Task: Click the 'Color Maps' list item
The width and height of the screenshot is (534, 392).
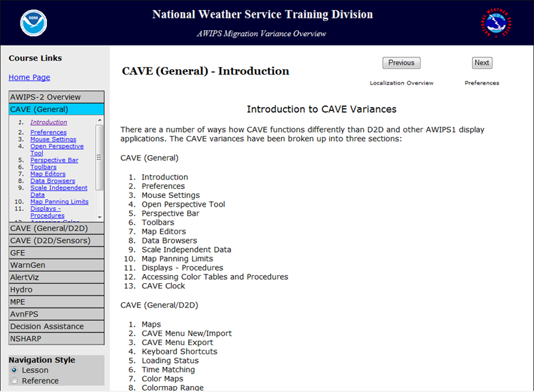Action: click(x=162, y=379)
